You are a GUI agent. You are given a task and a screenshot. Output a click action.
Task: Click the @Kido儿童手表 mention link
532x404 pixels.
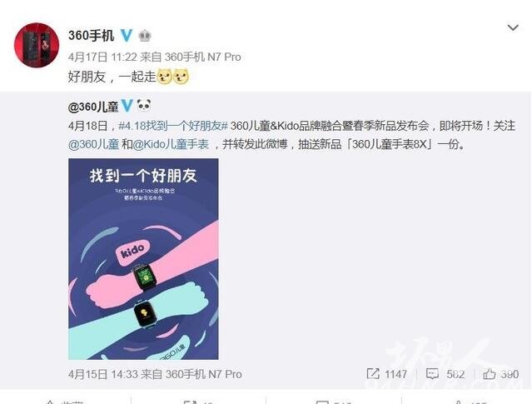(171, 144)
